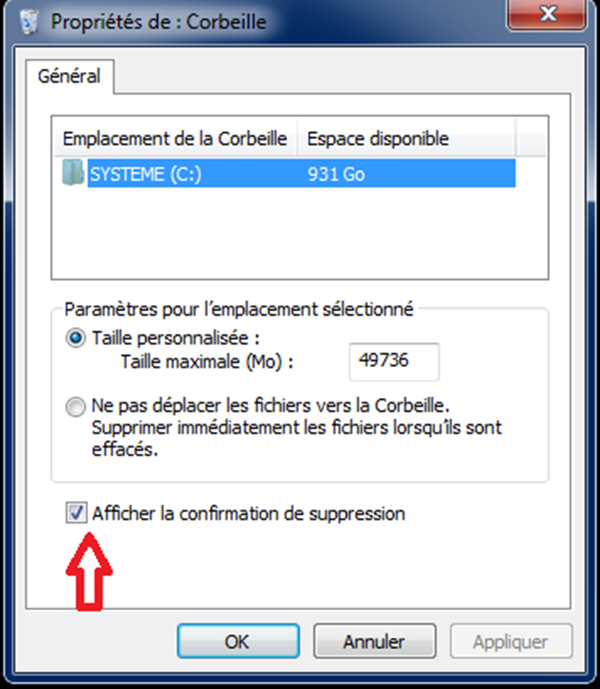
Task: Click the Paramètres pour l'emplacement sélectionné label
Action: pos(239,310)
